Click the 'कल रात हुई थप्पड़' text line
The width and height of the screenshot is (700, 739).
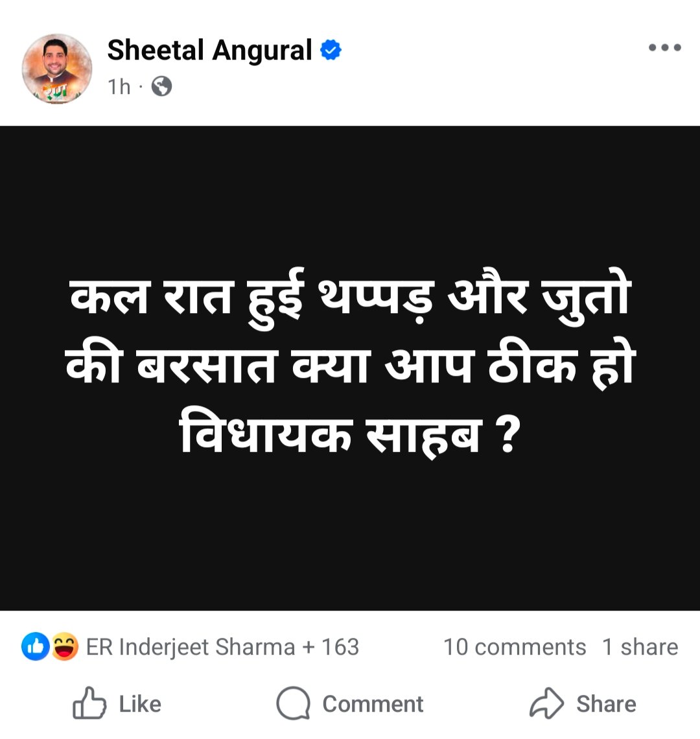tap(250, 298)
